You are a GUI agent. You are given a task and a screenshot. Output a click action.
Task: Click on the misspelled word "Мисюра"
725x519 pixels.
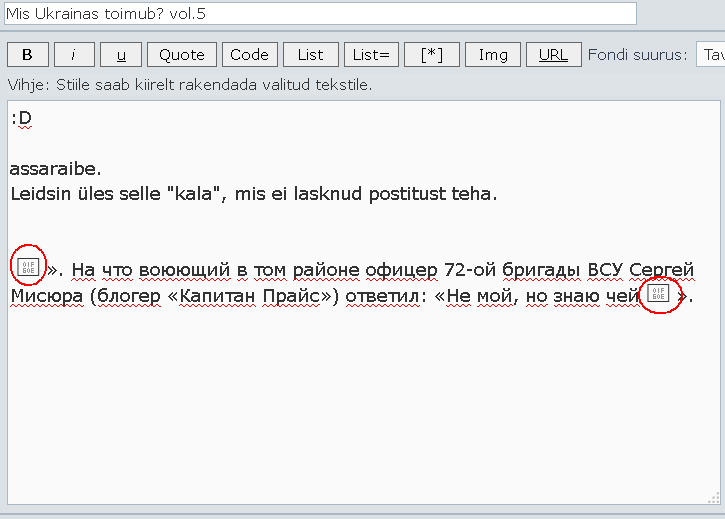pos(46,296)
